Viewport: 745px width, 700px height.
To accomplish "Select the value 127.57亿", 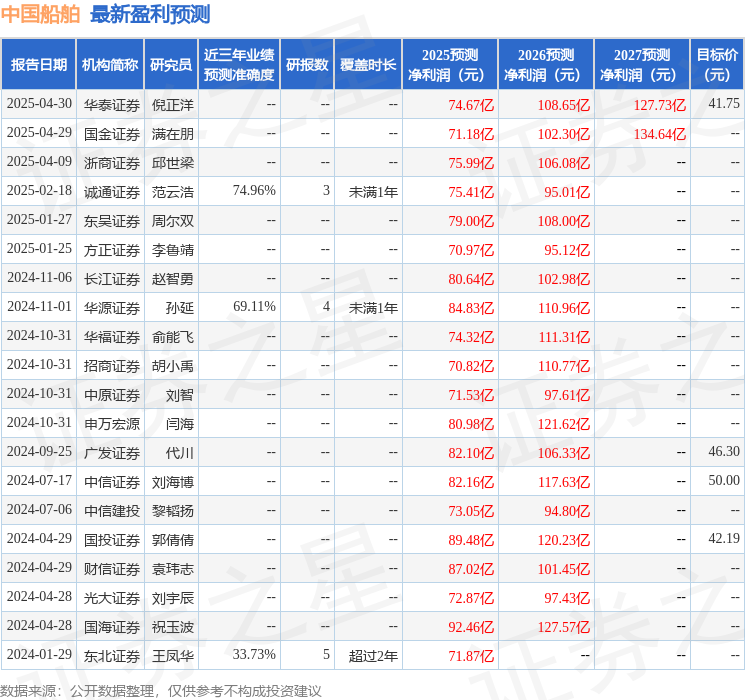I will pos(564,627).
